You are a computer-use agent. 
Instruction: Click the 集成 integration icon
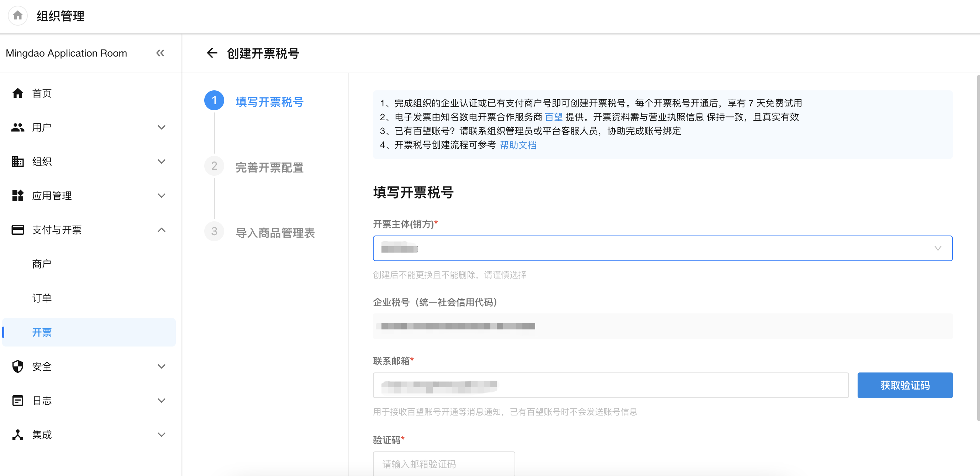tap(17, 435)
